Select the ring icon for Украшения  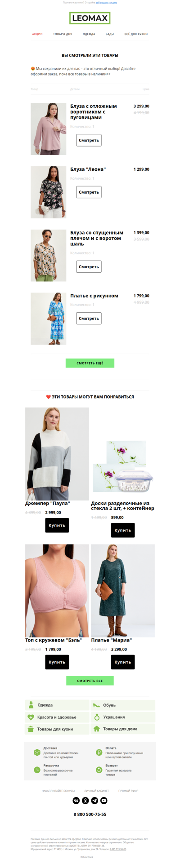coord(96,717)
